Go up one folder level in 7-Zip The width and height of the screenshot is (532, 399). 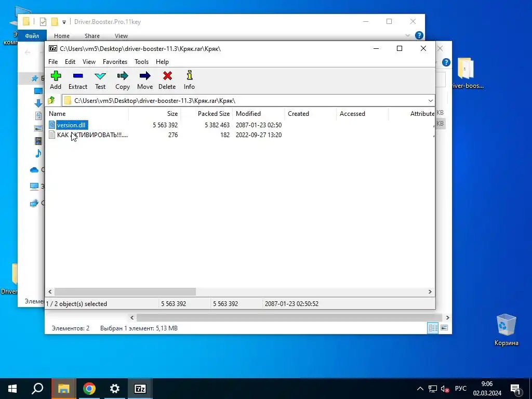click(51, 100)
